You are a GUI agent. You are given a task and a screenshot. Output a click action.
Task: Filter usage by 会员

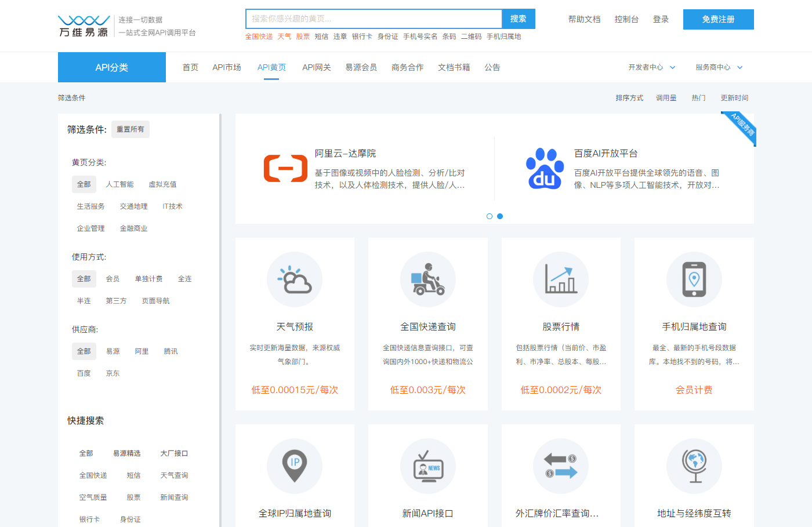pyautogui.click(x=113, y=279)
